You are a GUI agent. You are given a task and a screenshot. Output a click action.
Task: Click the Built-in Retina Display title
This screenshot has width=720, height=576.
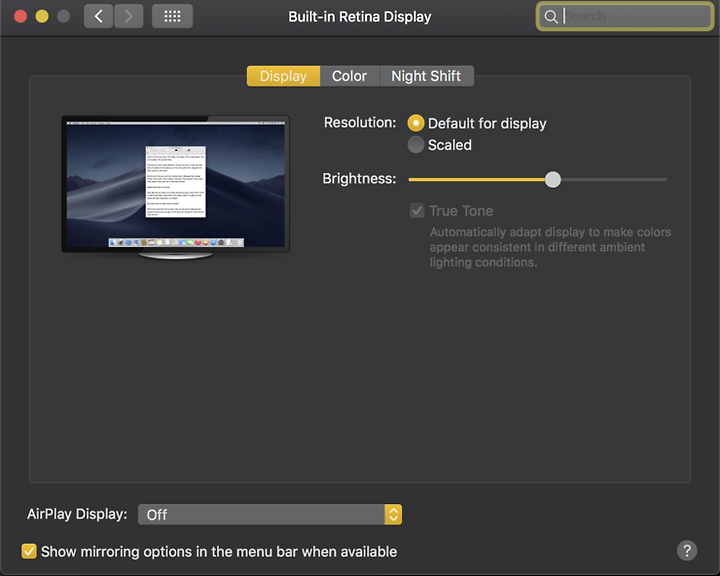point(360,17)
